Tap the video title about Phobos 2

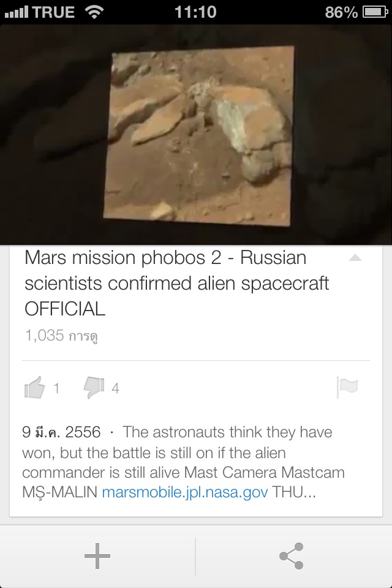pyautogui.click(x=176, y=283)
